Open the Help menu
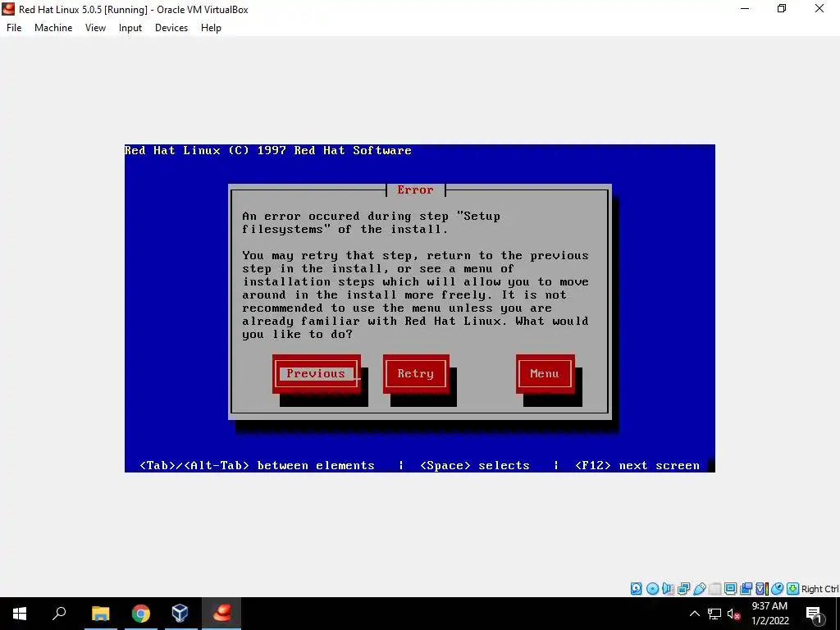Image resolution: width=840 pixels, height=630 pixels. point(211,28)
